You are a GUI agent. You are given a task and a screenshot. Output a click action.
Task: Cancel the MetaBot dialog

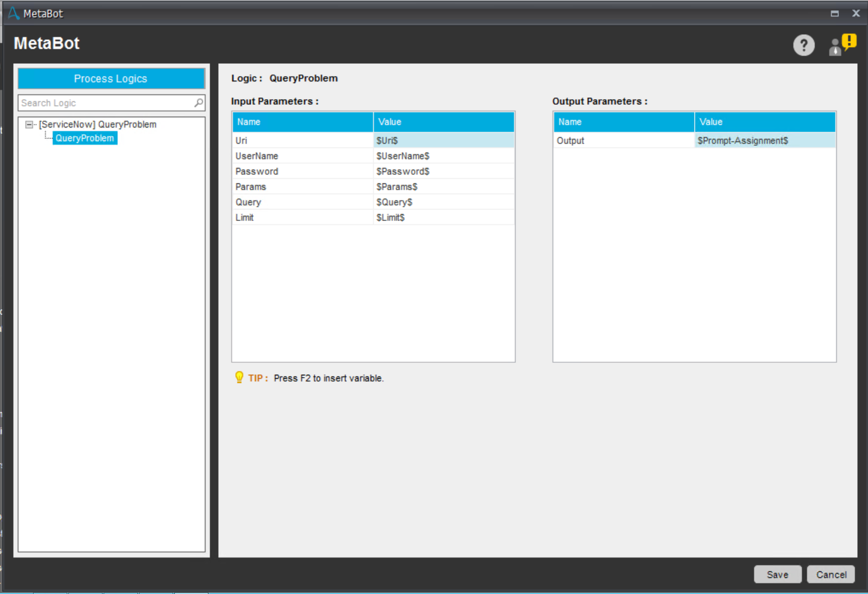point(830,575)
